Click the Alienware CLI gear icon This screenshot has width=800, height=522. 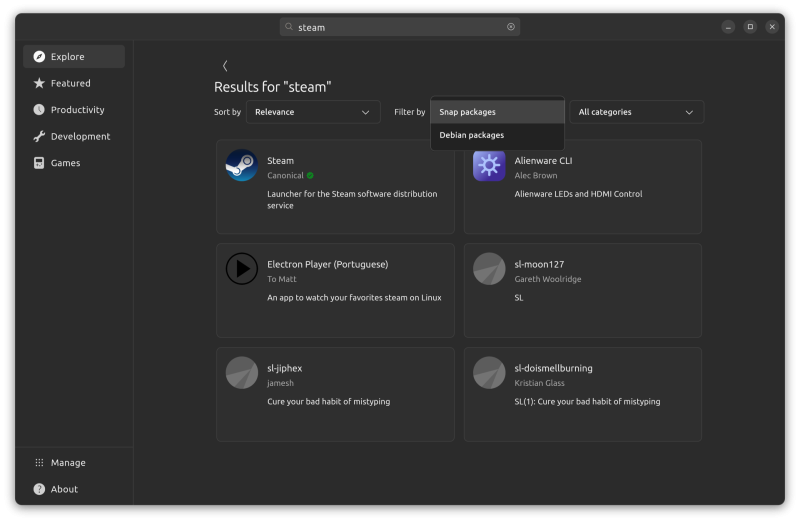[x=489, y=166]
